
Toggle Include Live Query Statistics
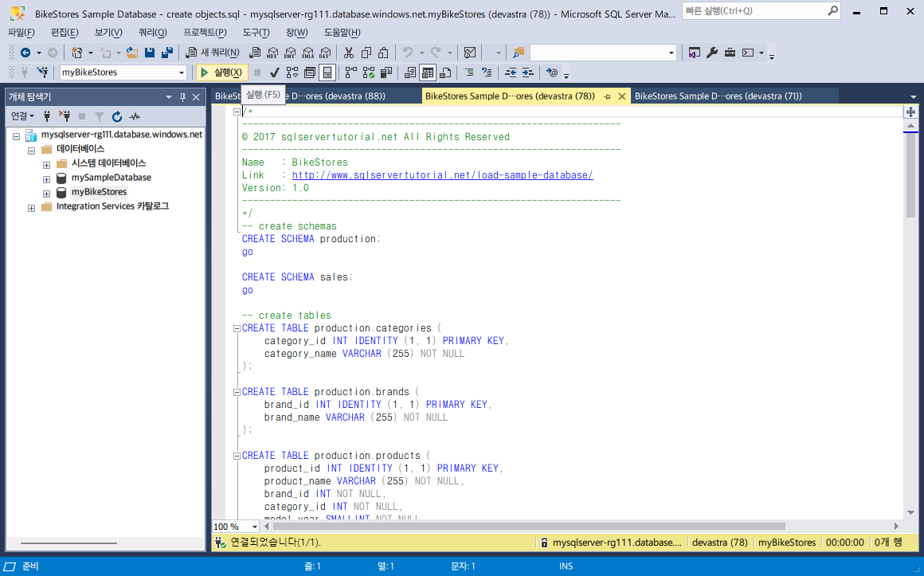[x=368, y=72]
